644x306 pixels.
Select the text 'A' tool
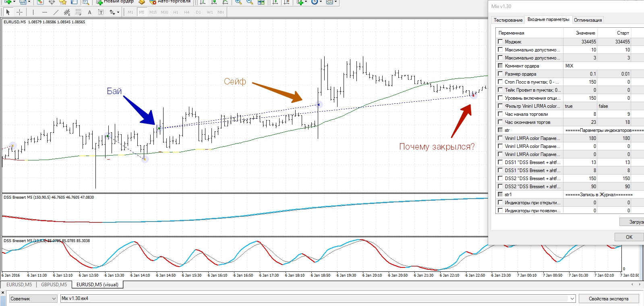[89, 12]
